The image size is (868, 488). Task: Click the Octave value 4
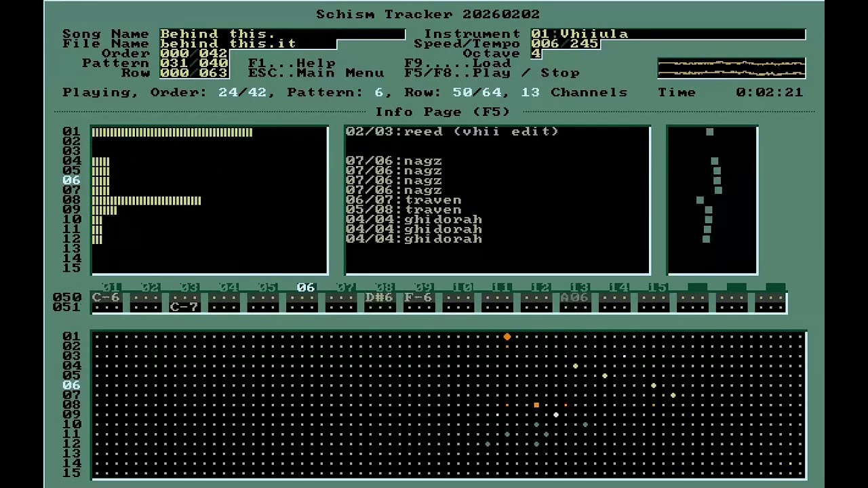[x=536, y=54]
